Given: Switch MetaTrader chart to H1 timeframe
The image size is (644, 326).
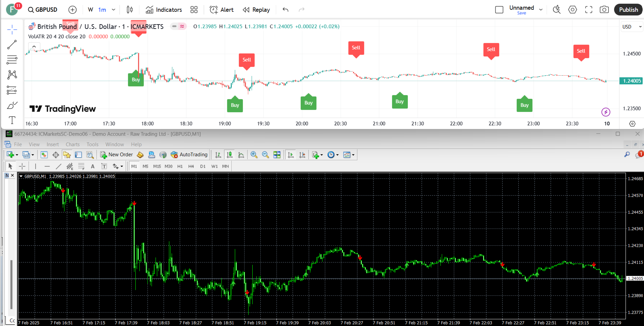Looking at the screenshot, I should coord(180,166).
